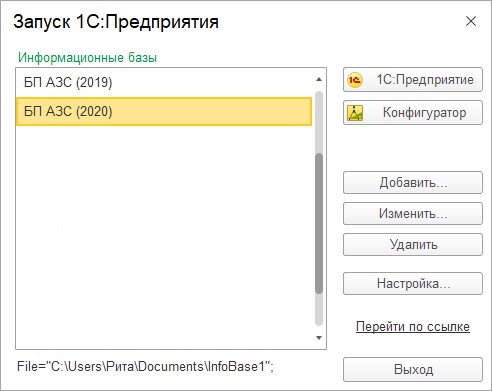Click the File path text below the list
Screen dimensions: 492x391
(145, 367)
